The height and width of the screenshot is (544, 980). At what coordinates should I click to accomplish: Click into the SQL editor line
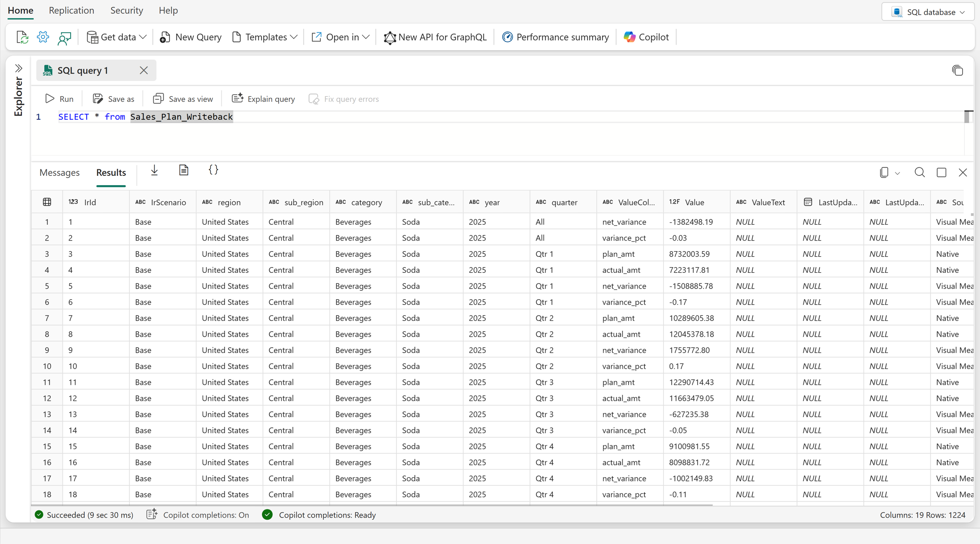[510, 117]
